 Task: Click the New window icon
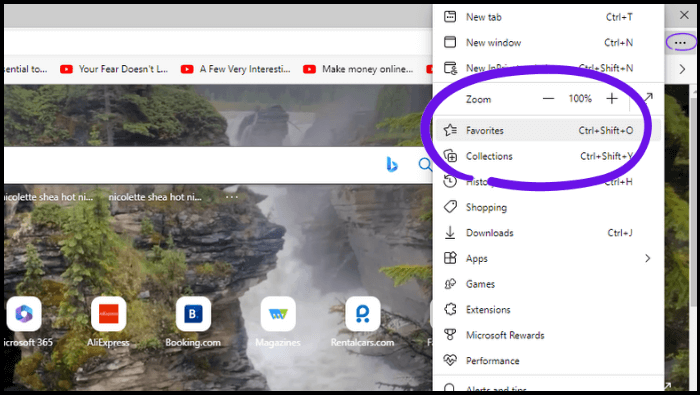click(450, 42)
